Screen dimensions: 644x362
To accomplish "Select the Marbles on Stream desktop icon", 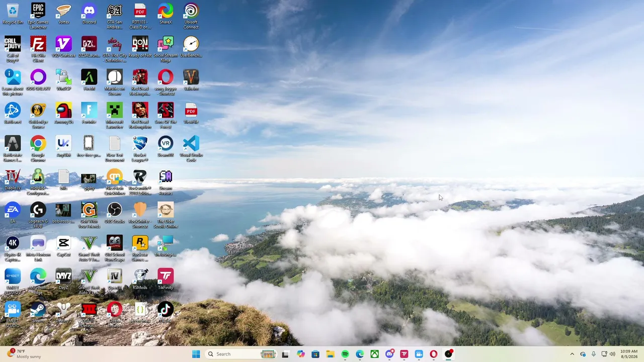I will (115, 82).
